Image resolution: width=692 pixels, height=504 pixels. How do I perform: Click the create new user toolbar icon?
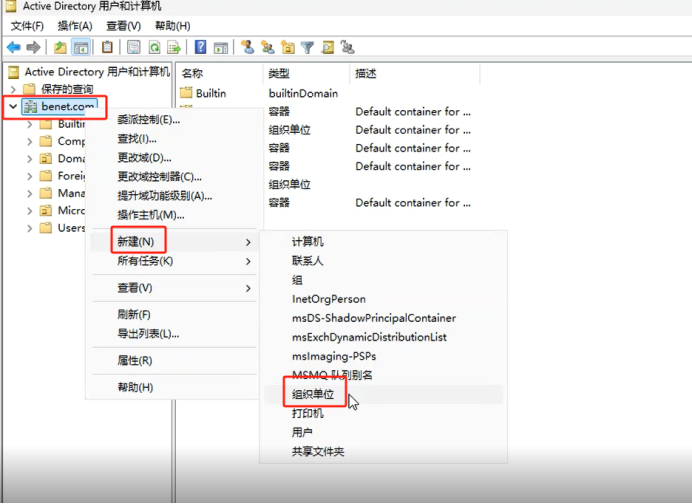(248, 47)
